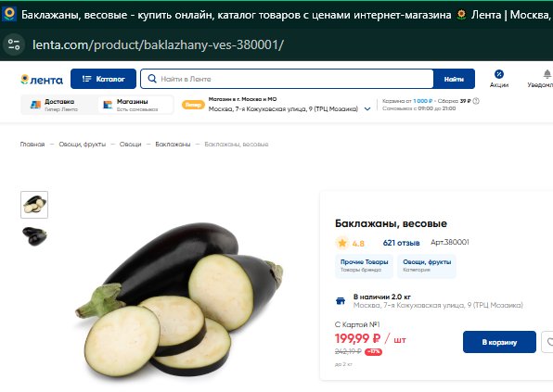
Task: Go to Баклажаны breadcrumb category
Action: point(173,145)
